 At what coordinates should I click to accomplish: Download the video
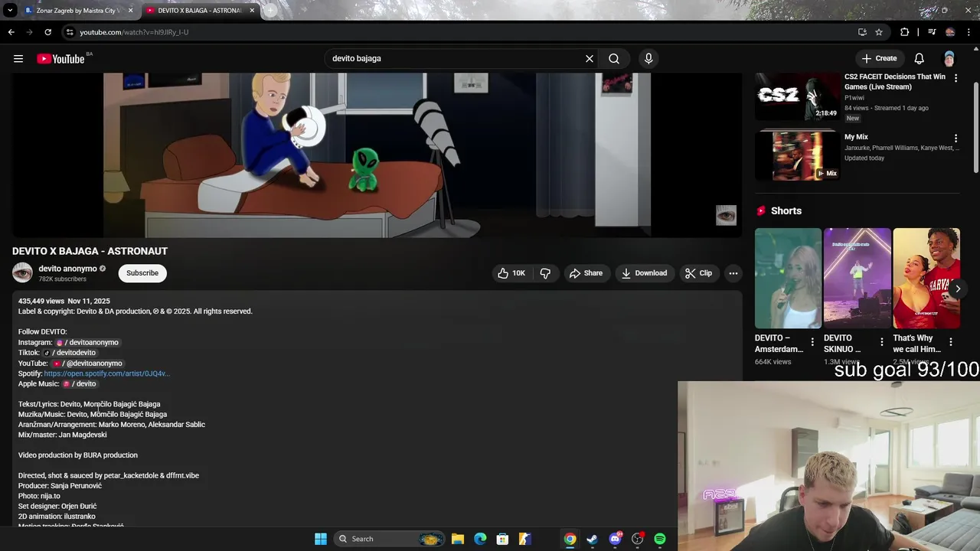(644, 273)
